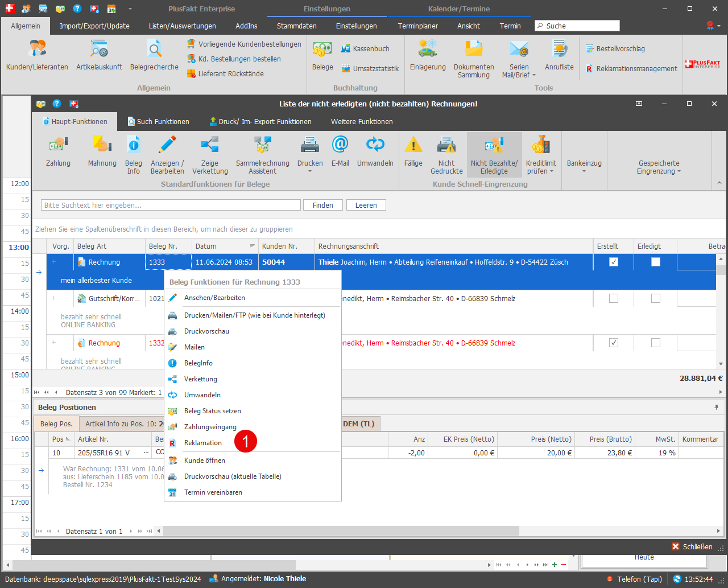Click Zeige Verkettung toolbar icon
728x588 pixels.
tap(210, 155)
